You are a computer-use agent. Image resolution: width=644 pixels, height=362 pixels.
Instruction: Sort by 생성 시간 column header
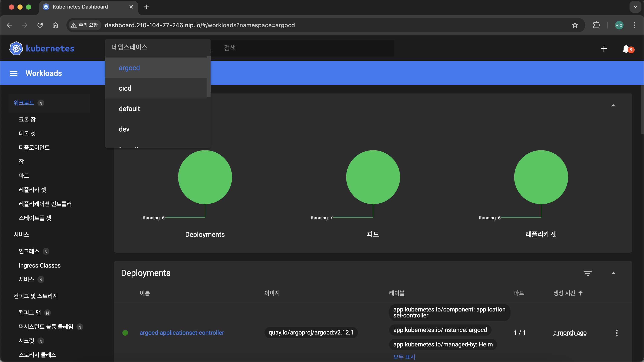click(565, 293)
